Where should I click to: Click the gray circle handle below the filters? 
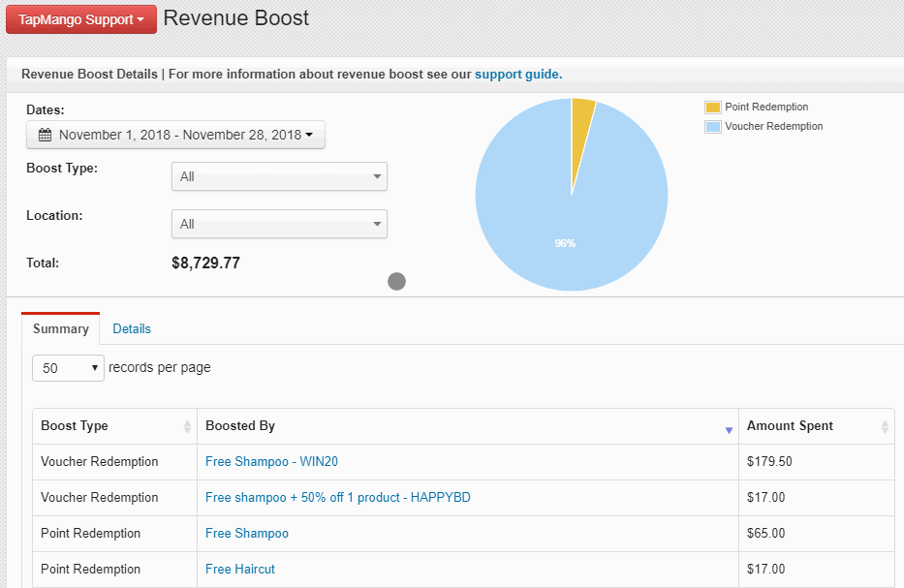click(x=396, y=281)
